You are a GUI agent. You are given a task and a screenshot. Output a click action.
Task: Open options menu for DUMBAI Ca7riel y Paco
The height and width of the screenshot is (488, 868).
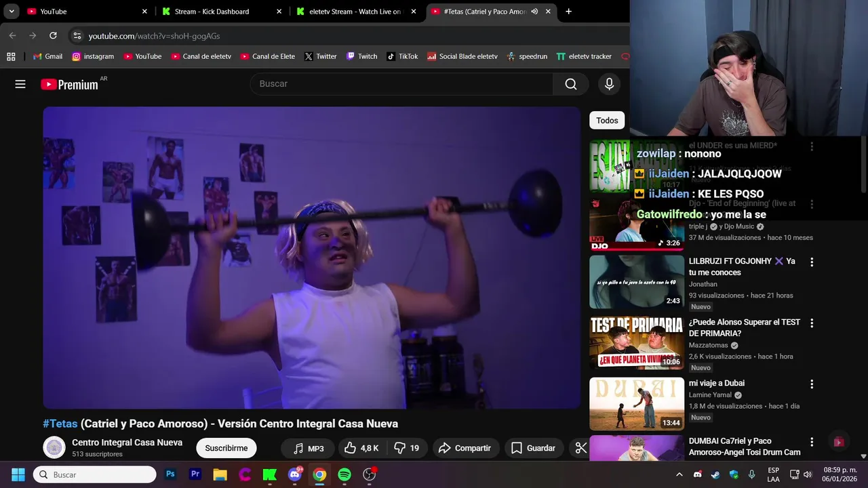coord(812,442)
